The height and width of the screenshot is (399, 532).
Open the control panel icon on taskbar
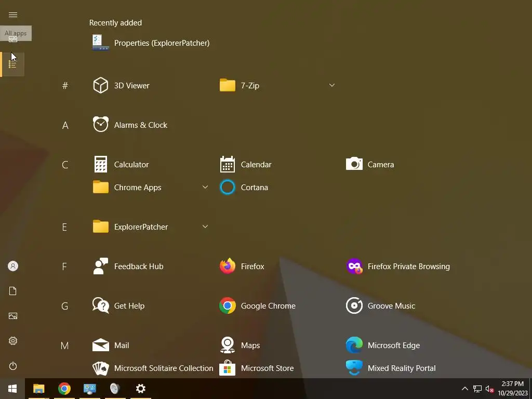pyautogui.click(x=89, y=389)
